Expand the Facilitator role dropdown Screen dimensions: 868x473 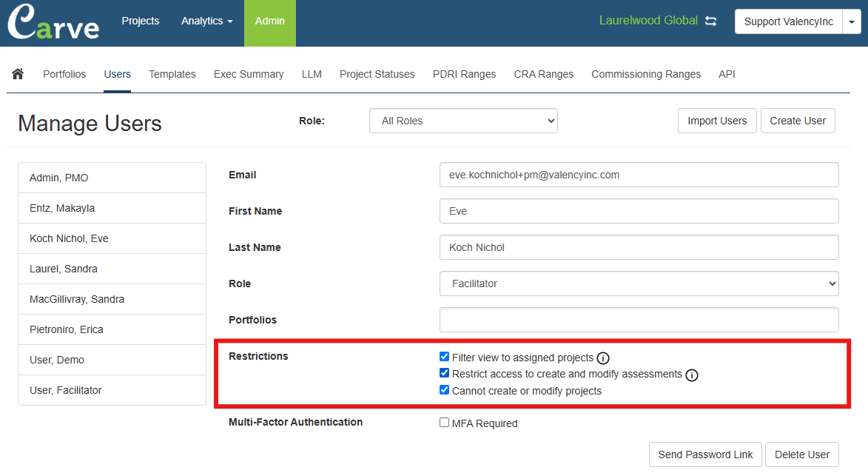(639, 284)
